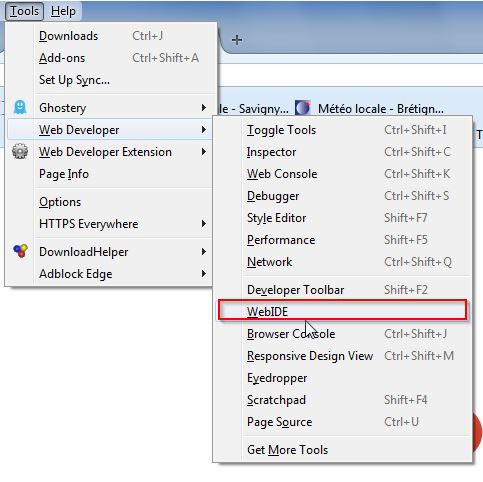The width and height of the screenshot is (483, 482).
Task: Open the Inspector menu entry
Action: [x=342, y=152]
